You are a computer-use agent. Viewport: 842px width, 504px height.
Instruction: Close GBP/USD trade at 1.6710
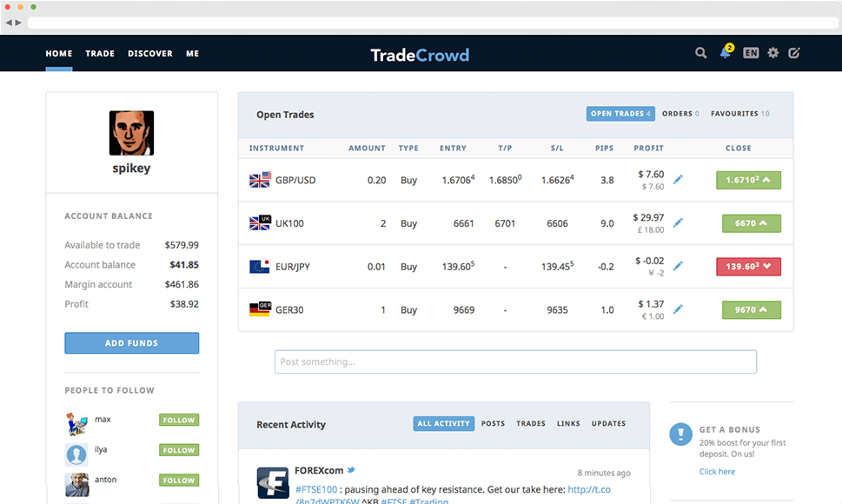click(x=748, y=180)
